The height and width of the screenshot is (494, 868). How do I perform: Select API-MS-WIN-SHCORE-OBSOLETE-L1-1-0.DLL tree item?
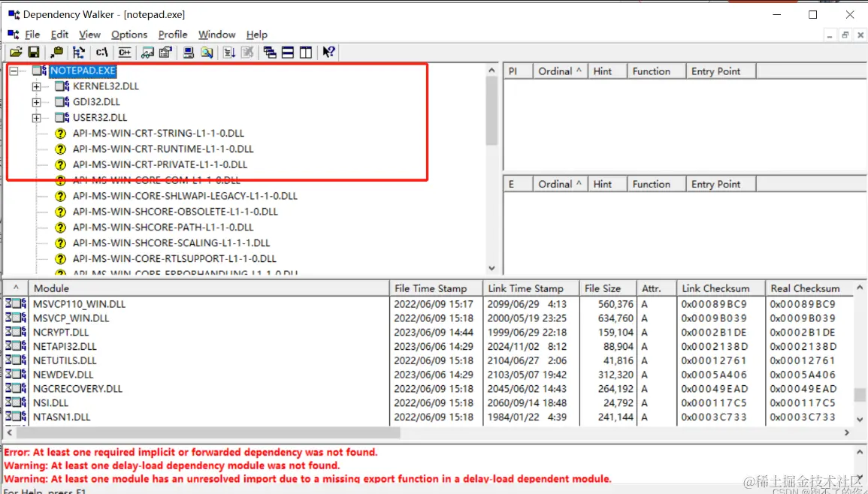tap(175, 211)
